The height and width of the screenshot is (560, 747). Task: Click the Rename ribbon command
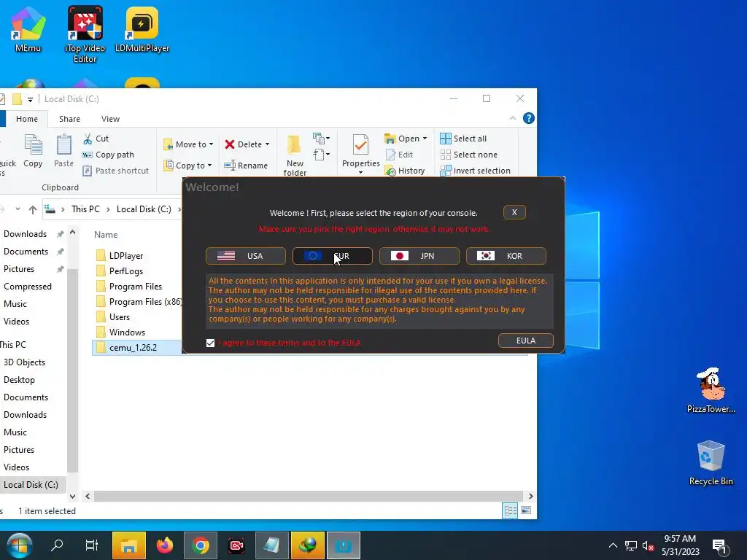pos(246,166)
